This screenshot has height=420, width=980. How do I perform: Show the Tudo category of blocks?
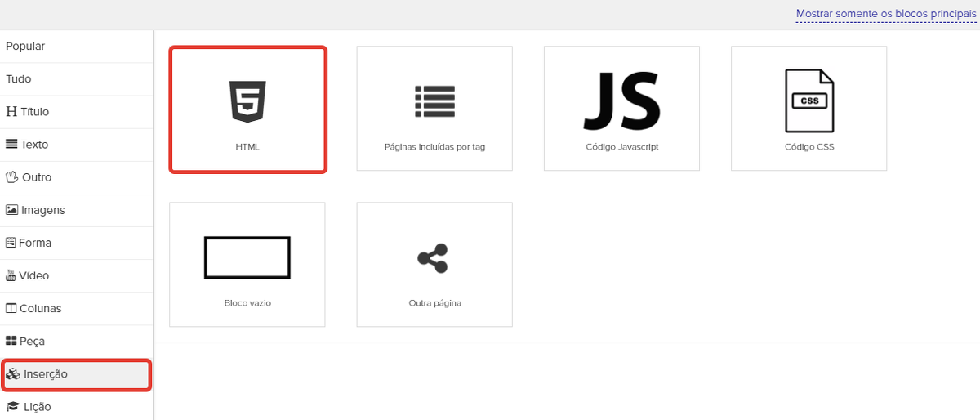click(19, 79)
